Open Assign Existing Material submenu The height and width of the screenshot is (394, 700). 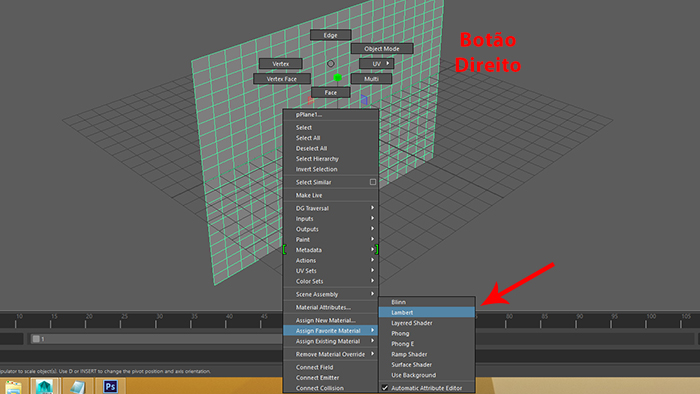(331, 341)
